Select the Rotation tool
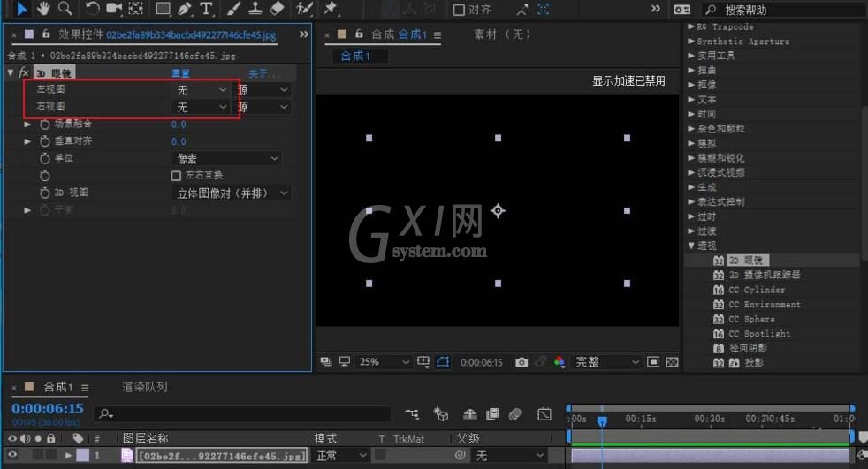 click(93, 8)
